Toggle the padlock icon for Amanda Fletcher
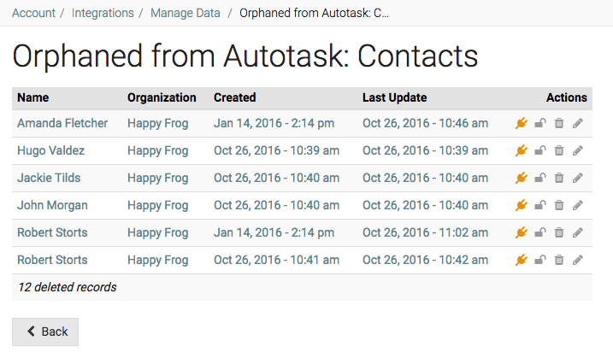The height and width of the screenshot is (364, 613). pyautogui.click(x=540, y=124)
